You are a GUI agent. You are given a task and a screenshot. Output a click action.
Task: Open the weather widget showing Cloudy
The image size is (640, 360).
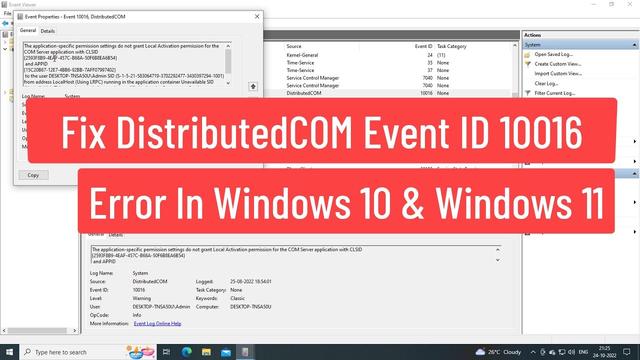pos(498,352)
